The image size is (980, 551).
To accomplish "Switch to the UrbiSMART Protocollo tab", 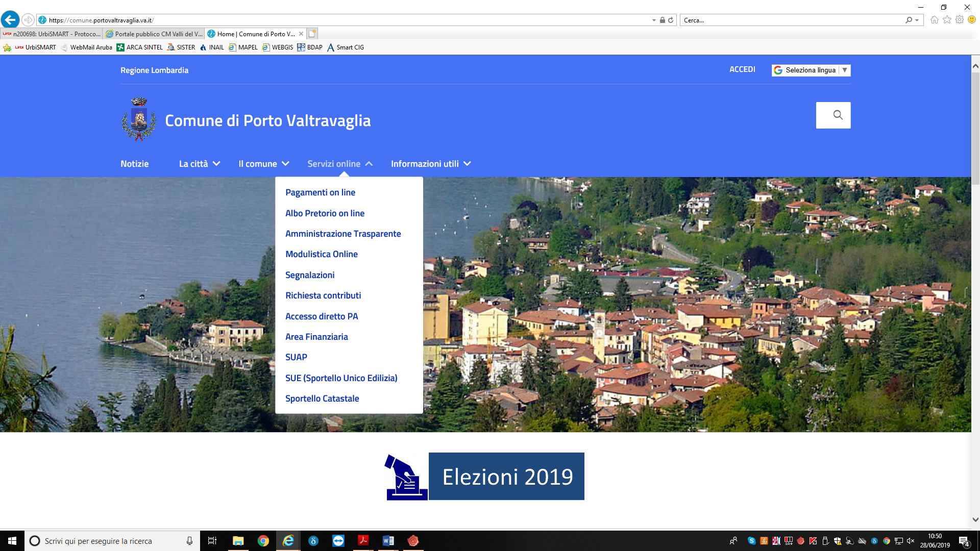I will (52, 34).
